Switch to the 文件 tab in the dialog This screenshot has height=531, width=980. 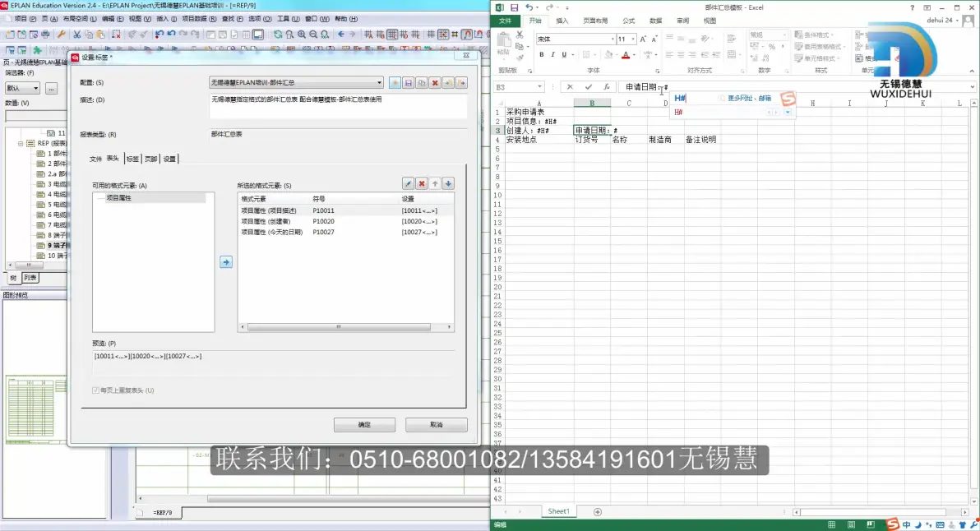point(95,159)
